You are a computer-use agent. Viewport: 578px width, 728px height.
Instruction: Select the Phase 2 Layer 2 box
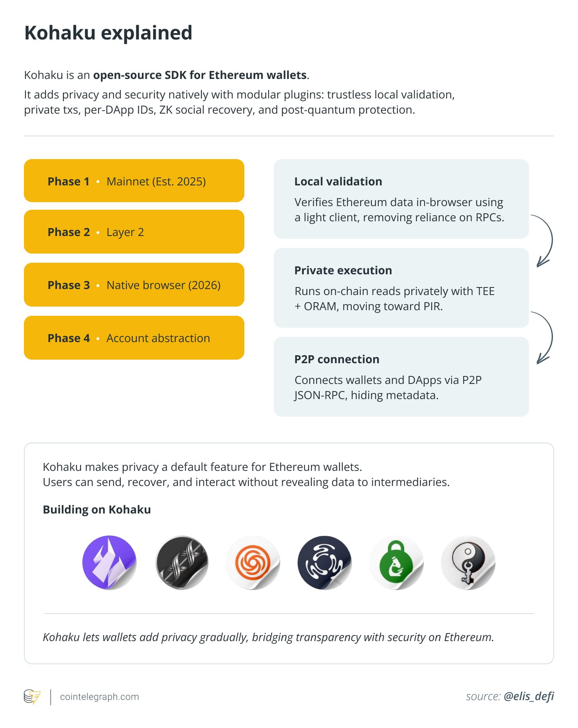tap(134, 232)
